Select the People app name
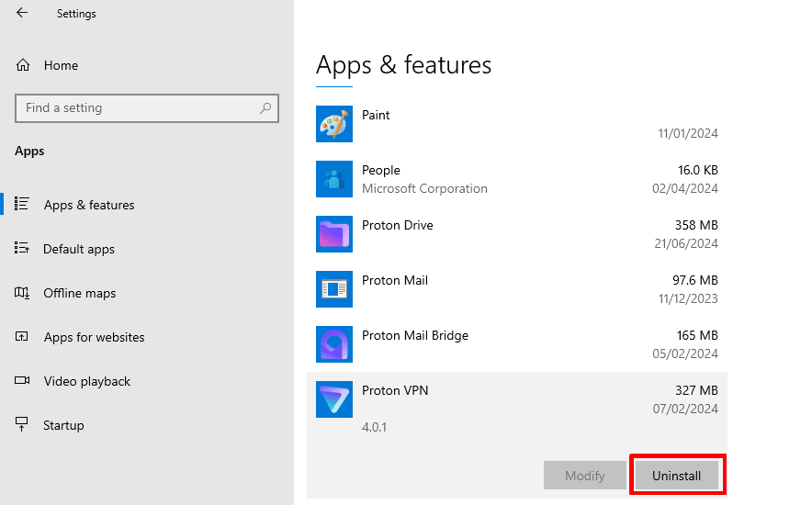 [380, 170]
